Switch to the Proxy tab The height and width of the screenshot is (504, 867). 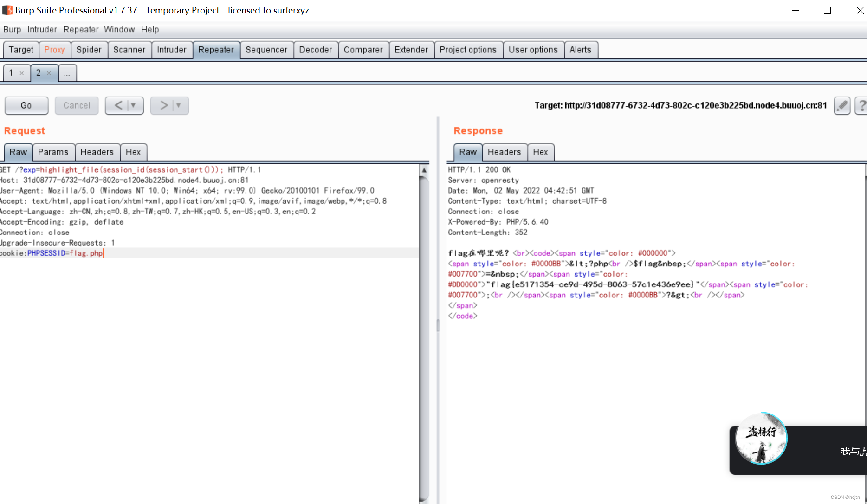pos(54,50)
